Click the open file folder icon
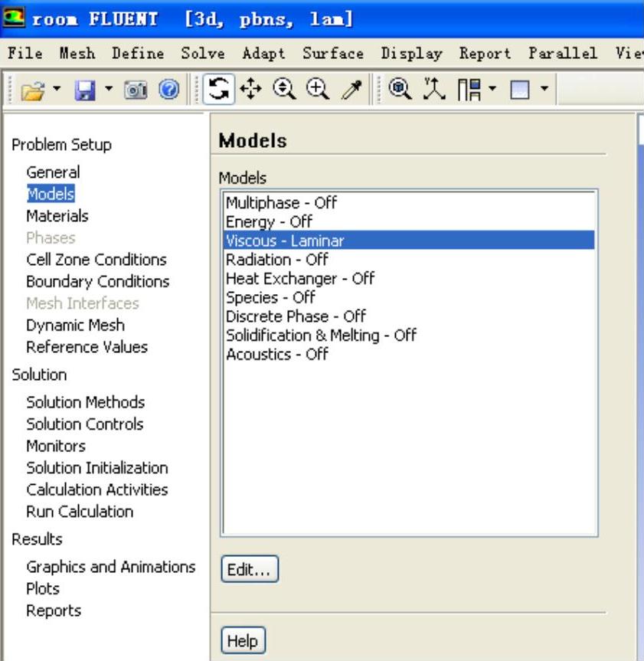Image resolution: width=644 pixels, height=661 pixels. coord(33,90)
